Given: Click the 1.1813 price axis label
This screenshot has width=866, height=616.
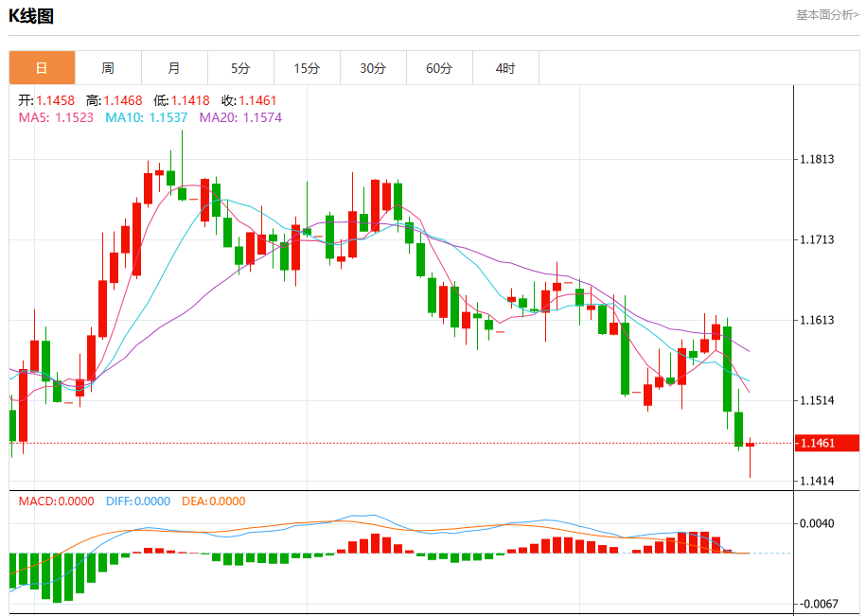Looking at the screenshot, I should 818,160.
